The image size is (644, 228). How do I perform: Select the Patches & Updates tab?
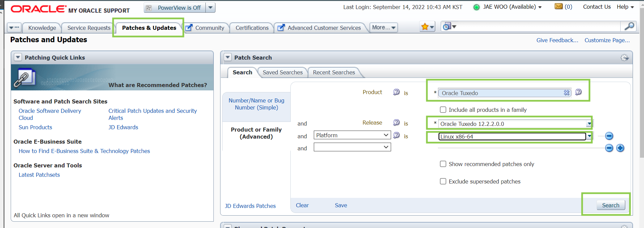click(149, 28)
